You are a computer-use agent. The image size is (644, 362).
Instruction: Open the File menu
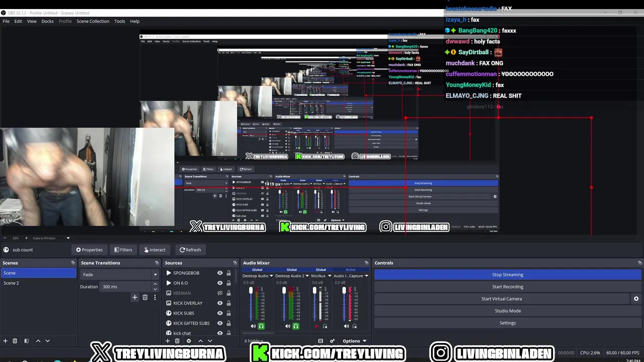click(x=6, y=21)
